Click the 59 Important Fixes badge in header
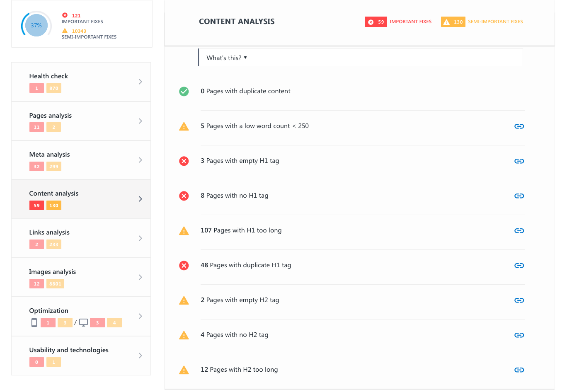The image size is (567, 392). pyautogui.click(x=376, y=22)
